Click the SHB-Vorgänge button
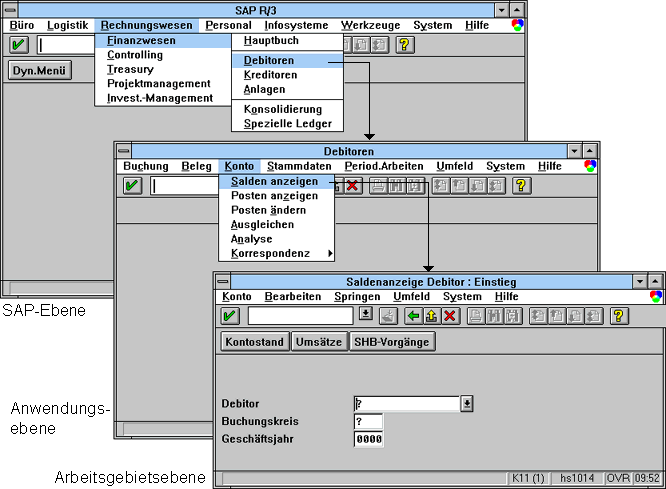 pyautogui.click(x=392, y=342)
